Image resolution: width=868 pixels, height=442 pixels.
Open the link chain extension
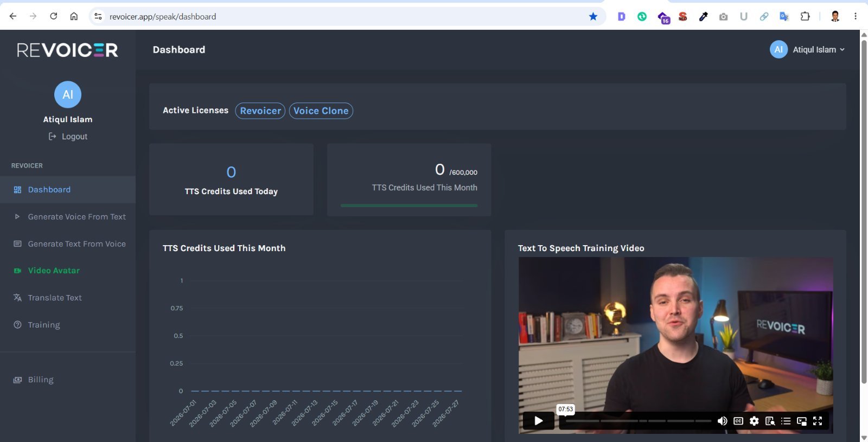click(764, 16)
